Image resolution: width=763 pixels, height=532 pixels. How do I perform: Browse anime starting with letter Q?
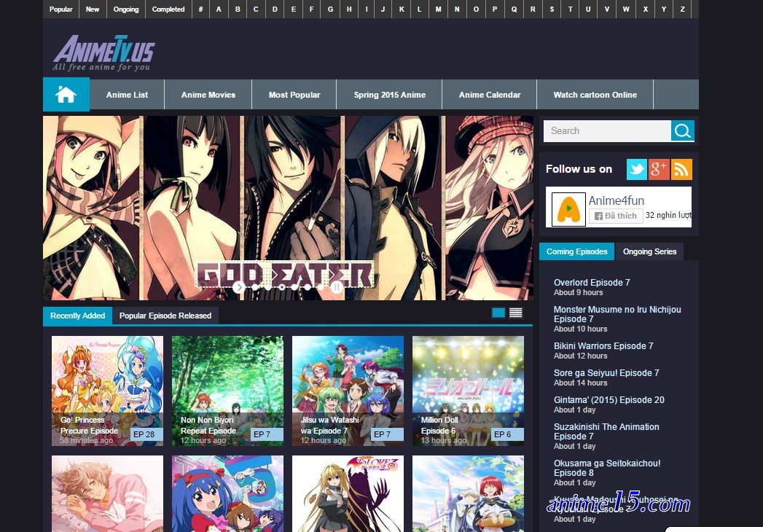point(514,9)
